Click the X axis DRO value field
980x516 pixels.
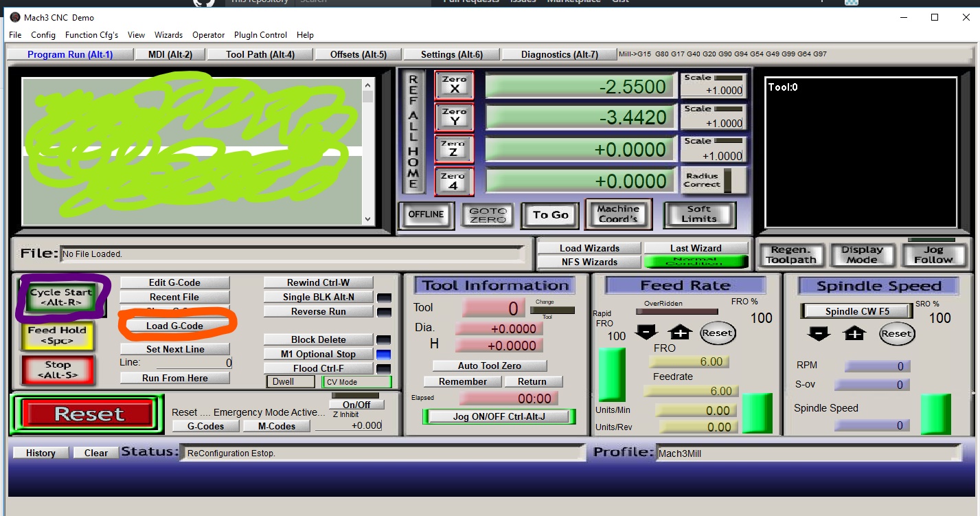pyautogui.click(x=579, y=86)
